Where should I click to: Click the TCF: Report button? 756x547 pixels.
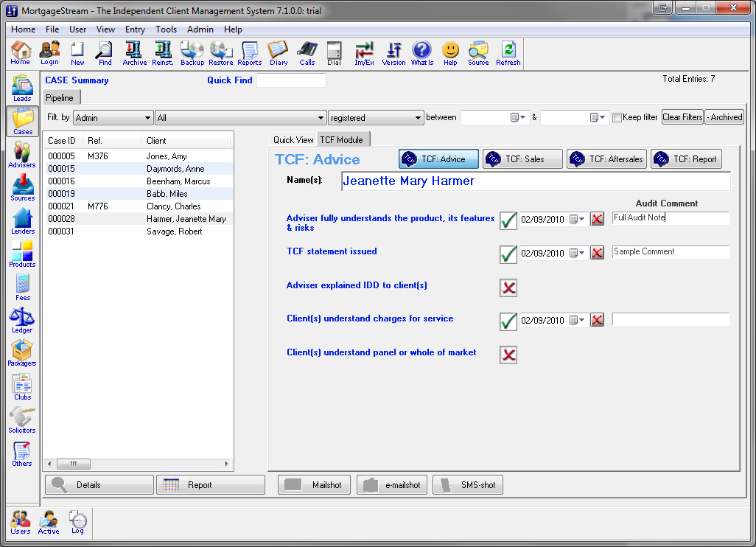686,159
